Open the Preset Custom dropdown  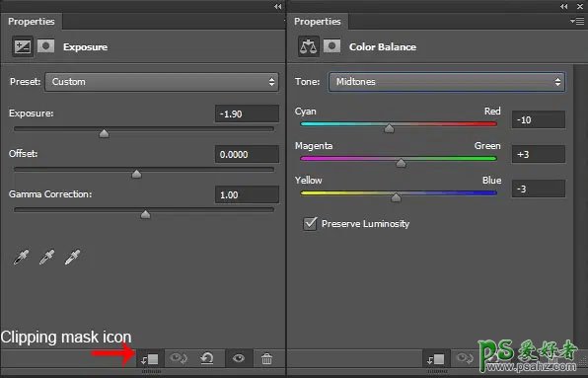coord(162,82)
